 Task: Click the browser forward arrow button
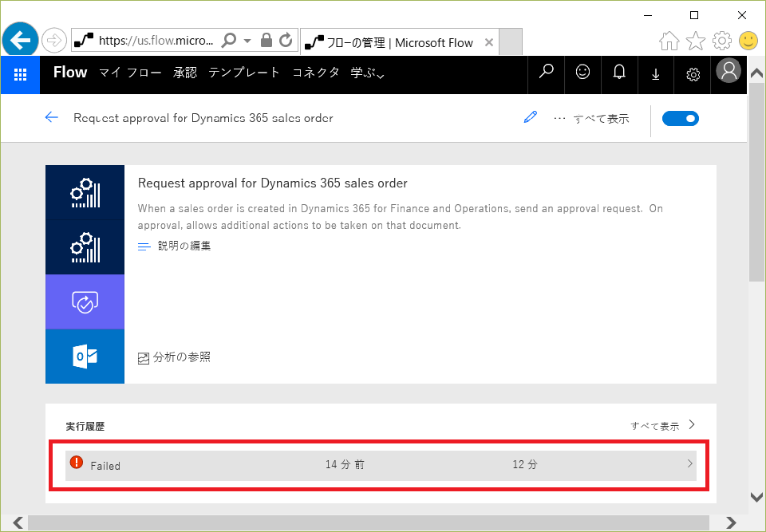(53, 40)
